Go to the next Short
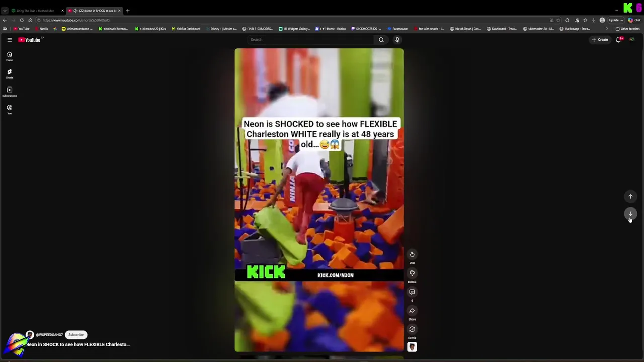The height and width of the screenshot is (362, 644). click(x=630, y=214)
